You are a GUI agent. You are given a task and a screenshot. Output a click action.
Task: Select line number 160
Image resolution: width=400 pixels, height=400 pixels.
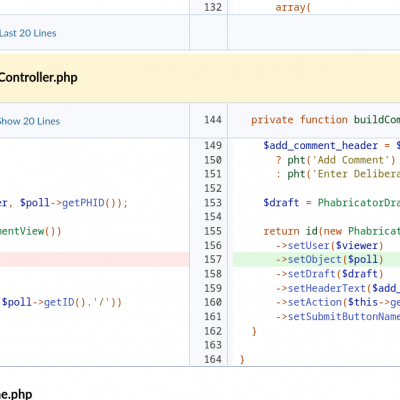click(x=213, y=302)
